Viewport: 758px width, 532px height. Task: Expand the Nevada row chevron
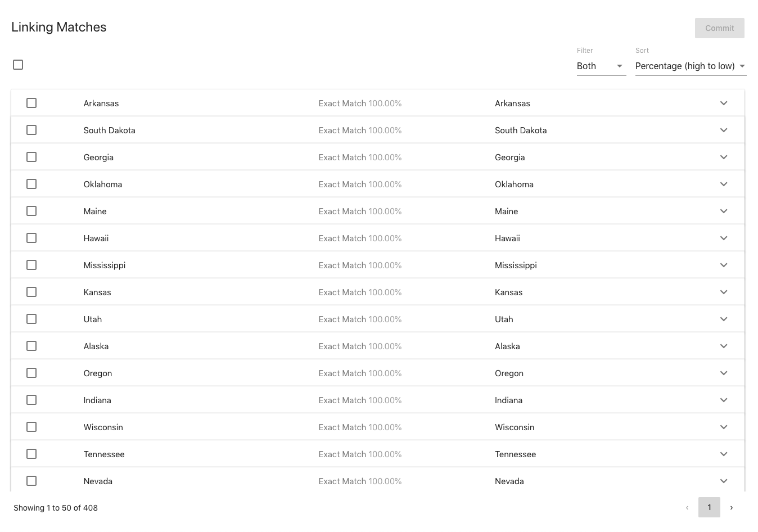[724, 481]
